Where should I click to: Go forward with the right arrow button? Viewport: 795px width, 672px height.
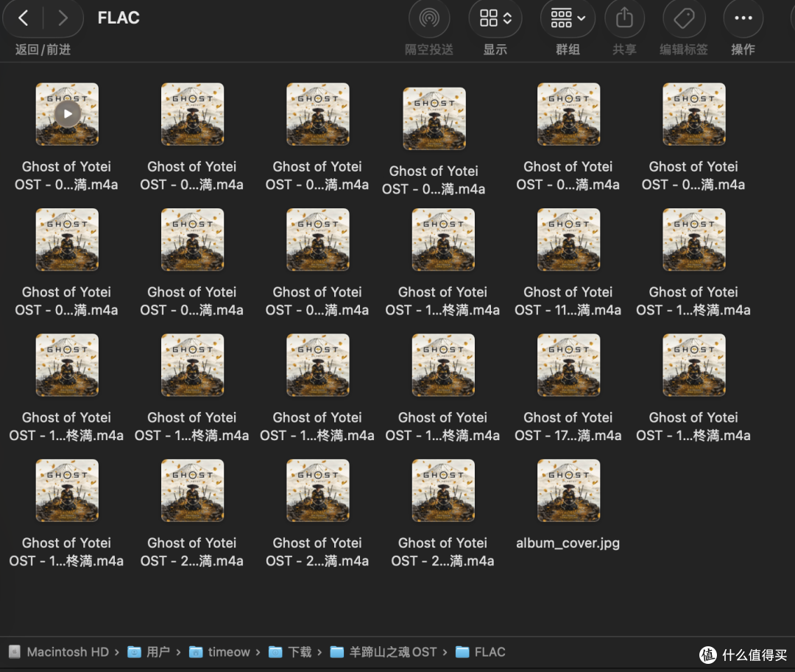(63, 18)
